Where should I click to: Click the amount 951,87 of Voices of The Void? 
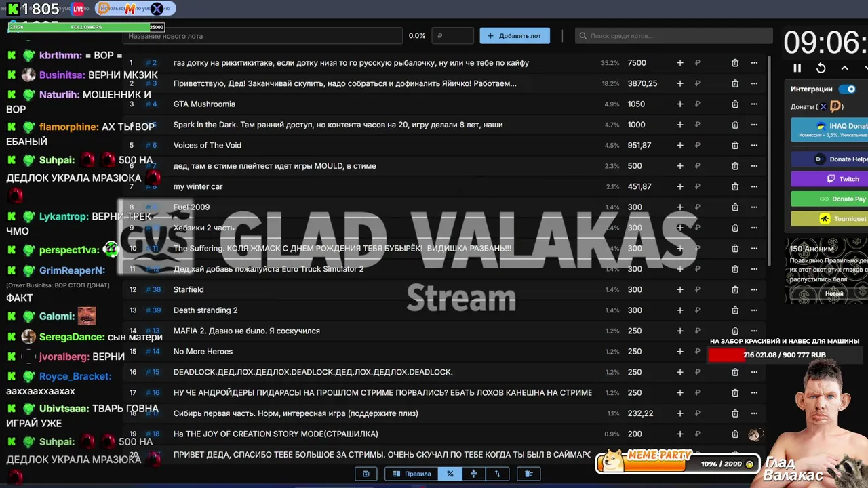[639, 146]
